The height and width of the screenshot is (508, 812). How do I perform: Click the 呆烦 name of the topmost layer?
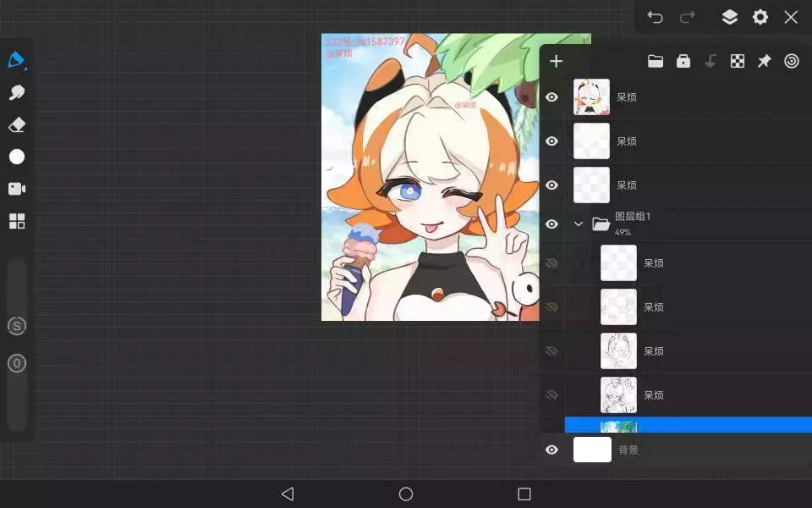[x=627, y=97]
